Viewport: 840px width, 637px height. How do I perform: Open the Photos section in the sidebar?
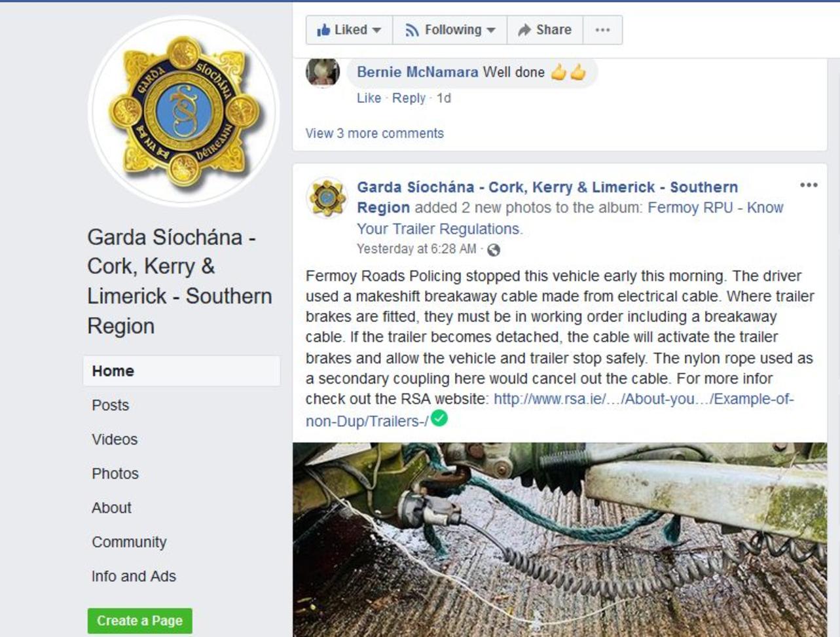[x=115, y=473]
